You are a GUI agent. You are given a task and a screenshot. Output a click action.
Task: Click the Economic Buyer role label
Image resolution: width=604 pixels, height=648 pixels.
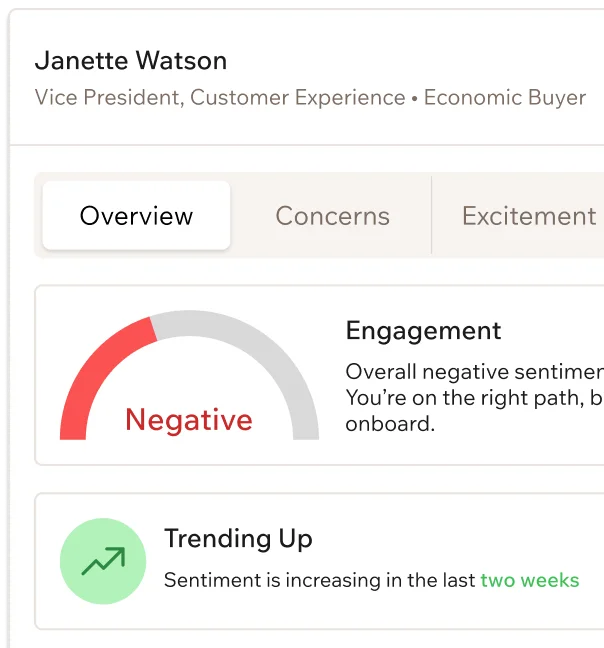[505, 98]
